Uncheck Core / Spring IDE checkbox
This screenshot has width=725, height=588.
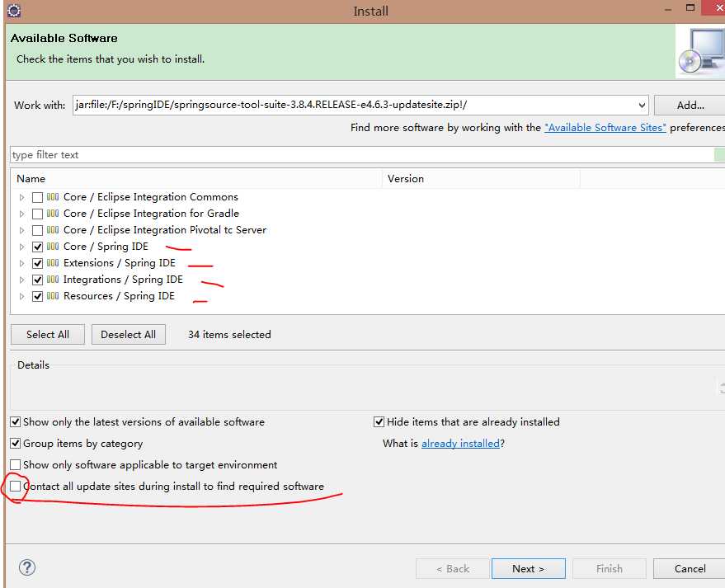37,247
